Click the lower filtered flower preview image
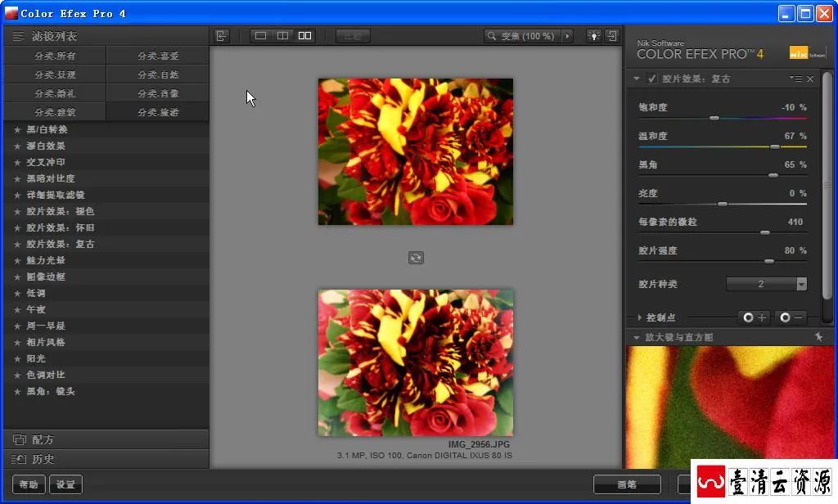 415,363
